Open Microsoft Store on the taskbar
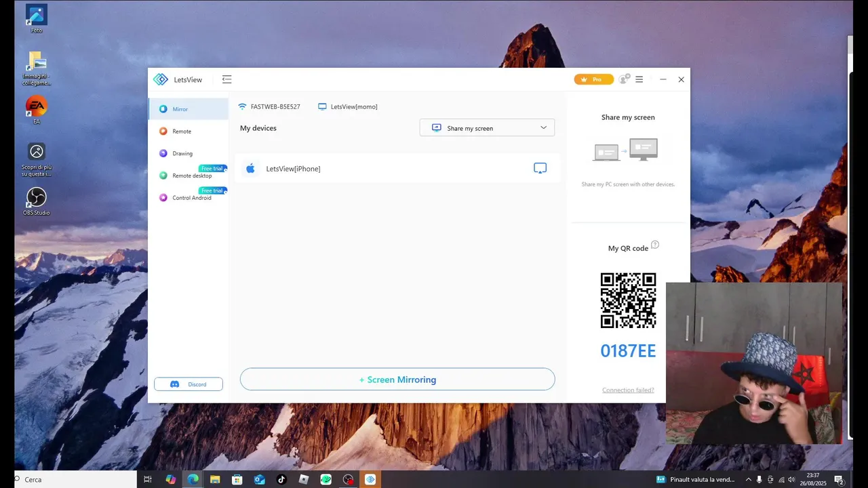 tap(237, 479)
